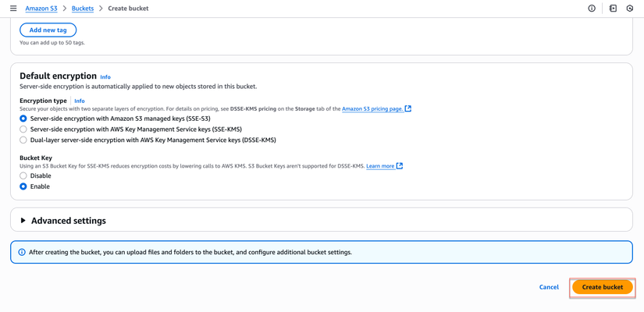Cancel bucket creation
The image size is (644, 312).
(x=549, y=287)
